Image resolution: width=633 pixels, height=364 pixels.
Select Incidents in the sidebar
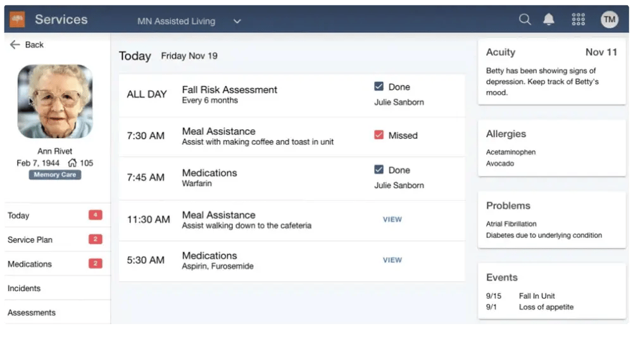pyautogui.click(x=24, y=288)
